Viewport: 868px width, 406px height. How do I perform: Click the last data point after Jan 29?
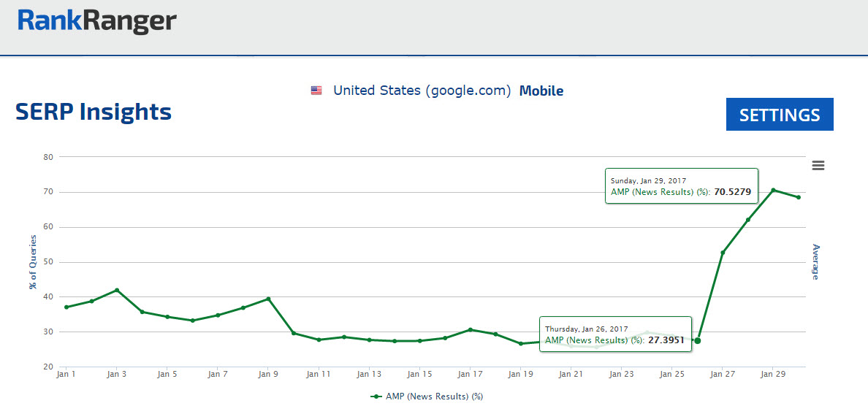tap(799, 197)
